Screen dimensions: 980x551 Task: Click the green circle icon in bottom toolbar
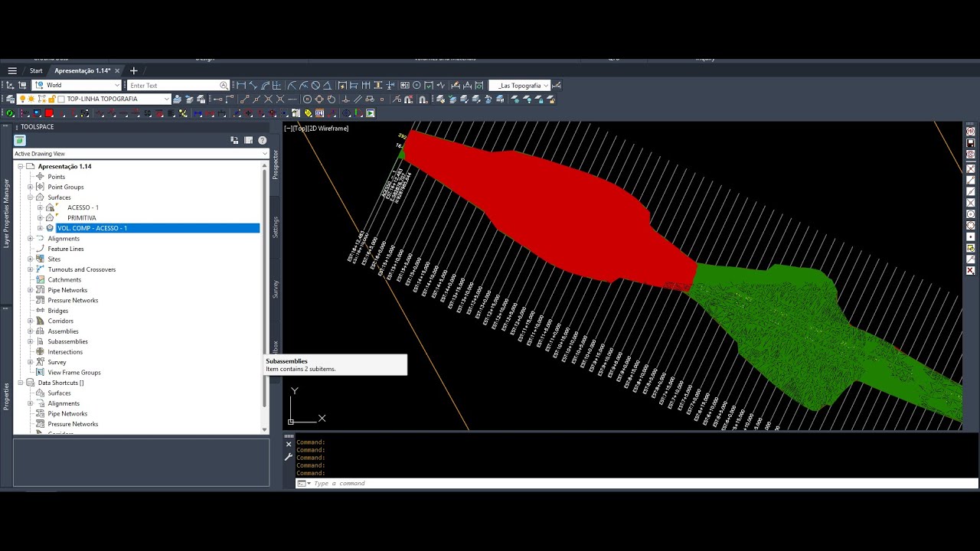[x=10, y=113]
